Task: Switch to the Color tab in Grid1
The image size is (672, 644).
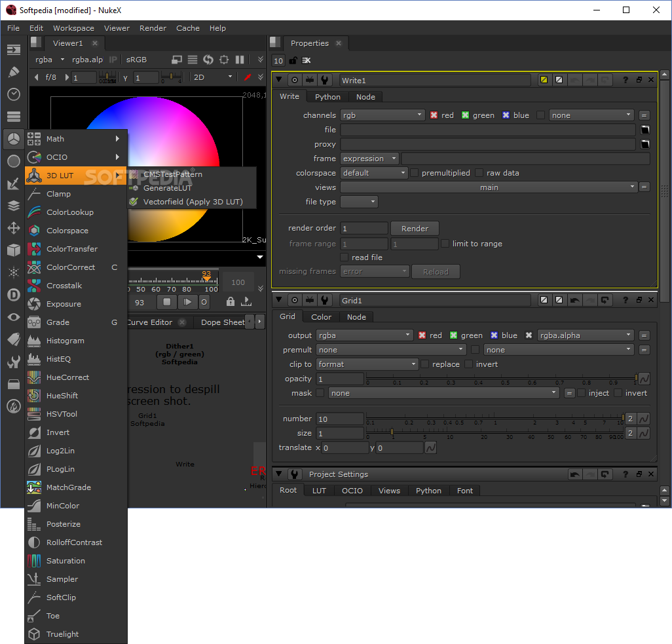Action: coord(321,317)
